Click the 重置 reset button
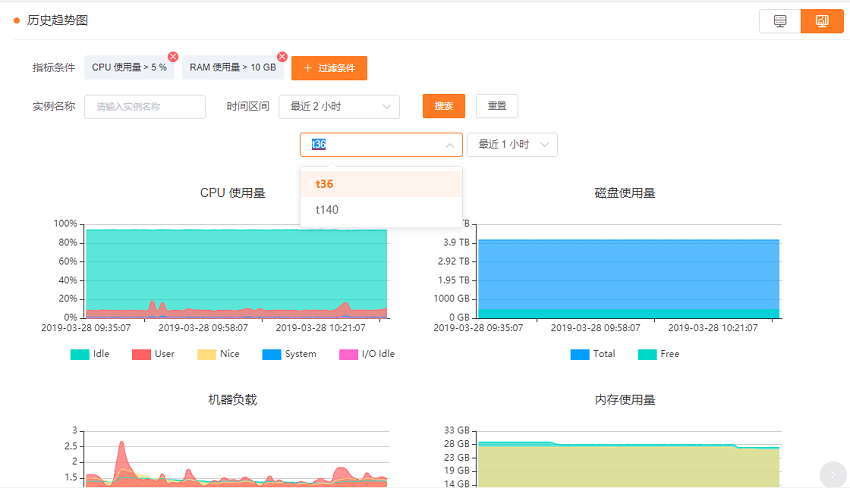 pyautogui.click(x=497, y=106)
